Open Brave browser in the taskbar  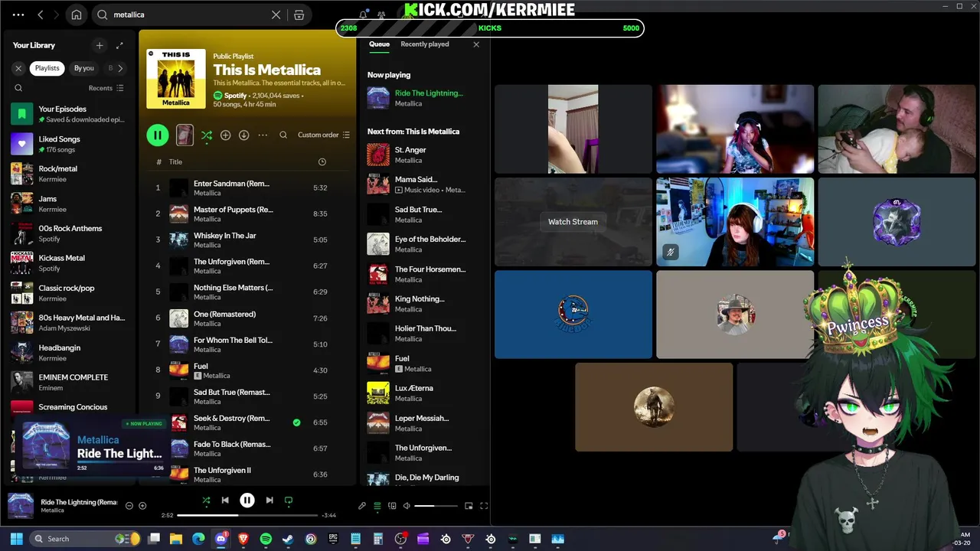tap(243, 539)
